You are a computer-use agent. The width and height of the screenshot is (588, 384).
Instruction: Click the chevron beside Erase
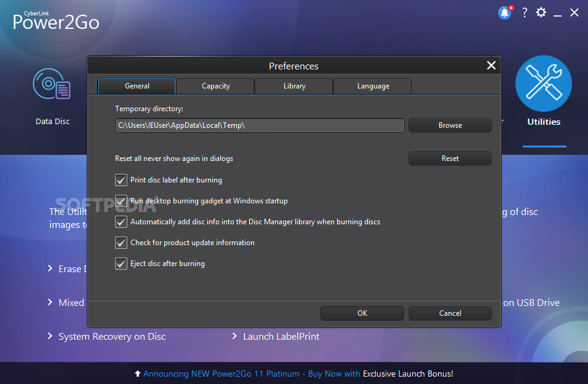(x=50, y=268)
